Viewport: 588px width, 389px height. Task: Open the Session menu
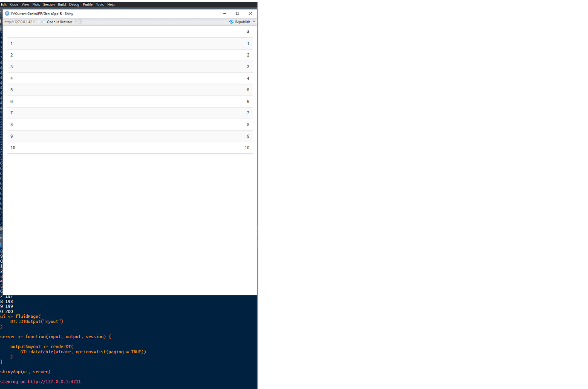pyautogui.click(x=49, y=4)
